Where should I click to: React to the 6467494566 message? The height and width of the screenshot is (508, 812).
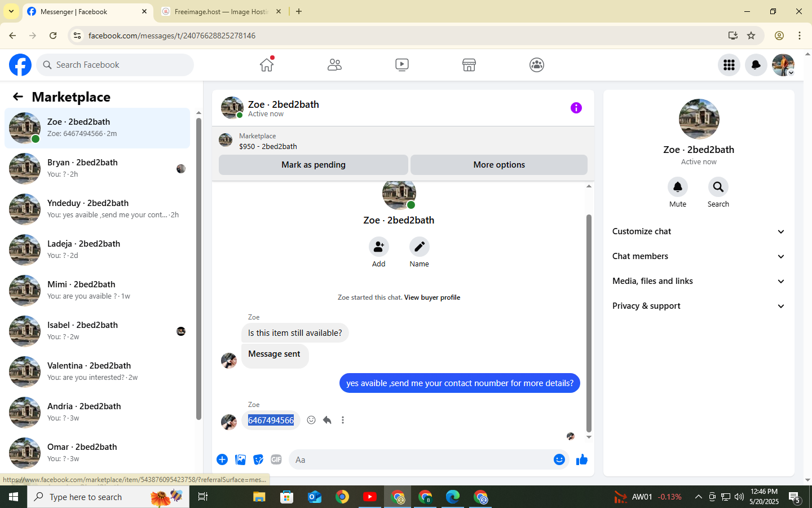tap(311, 420)
